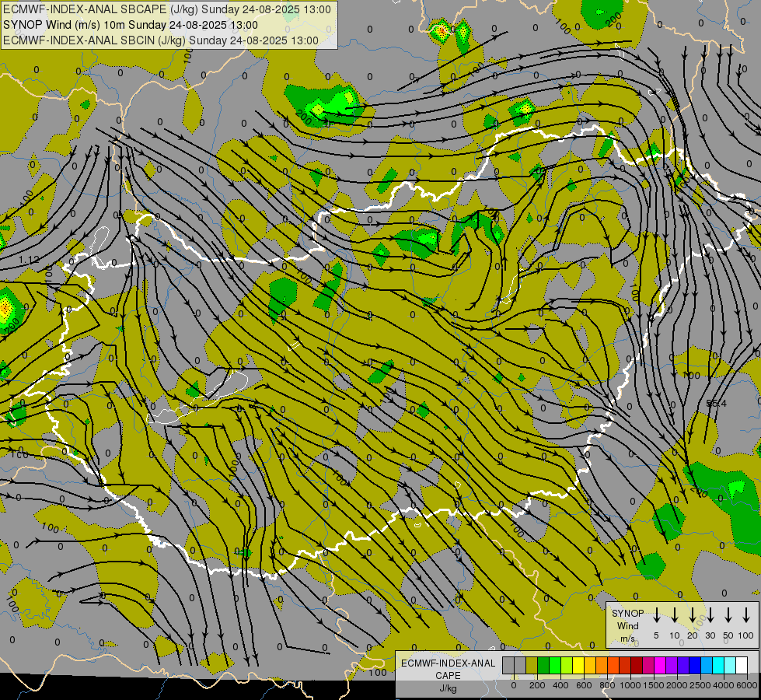The image size is (761, 700).
Task: Pick the light cyan swatch beside white
Action: coord(729,665)
